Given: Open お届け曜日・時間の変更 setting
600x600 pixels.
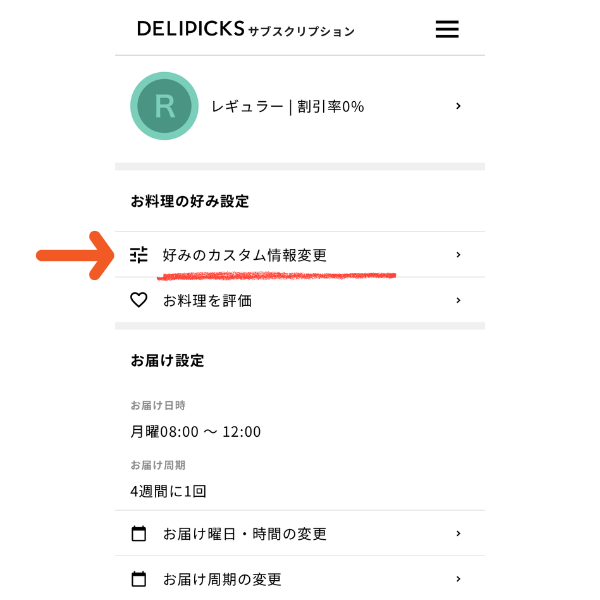Looking at the screenshot, I should click(x=245, y=534).
